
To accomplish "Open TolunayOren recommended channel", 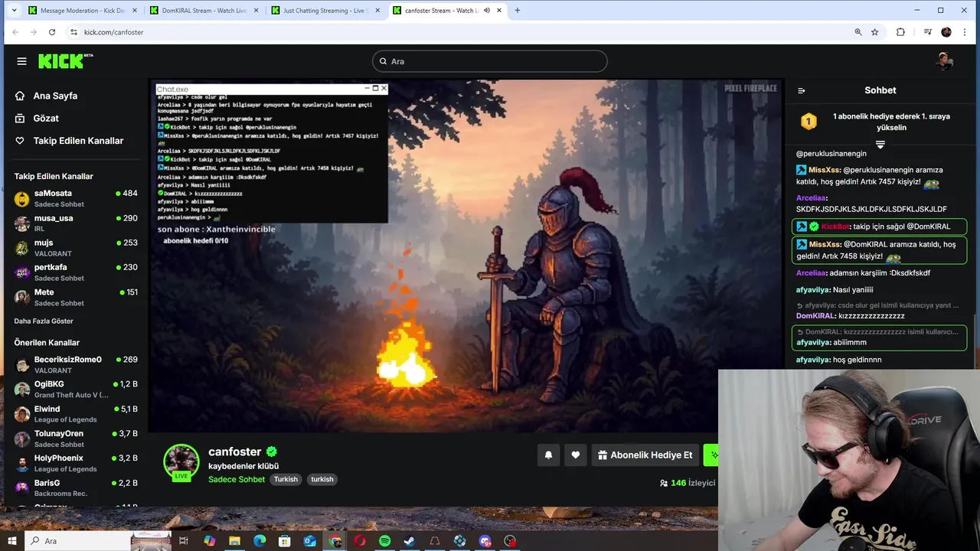I will (x=75, y=439).
